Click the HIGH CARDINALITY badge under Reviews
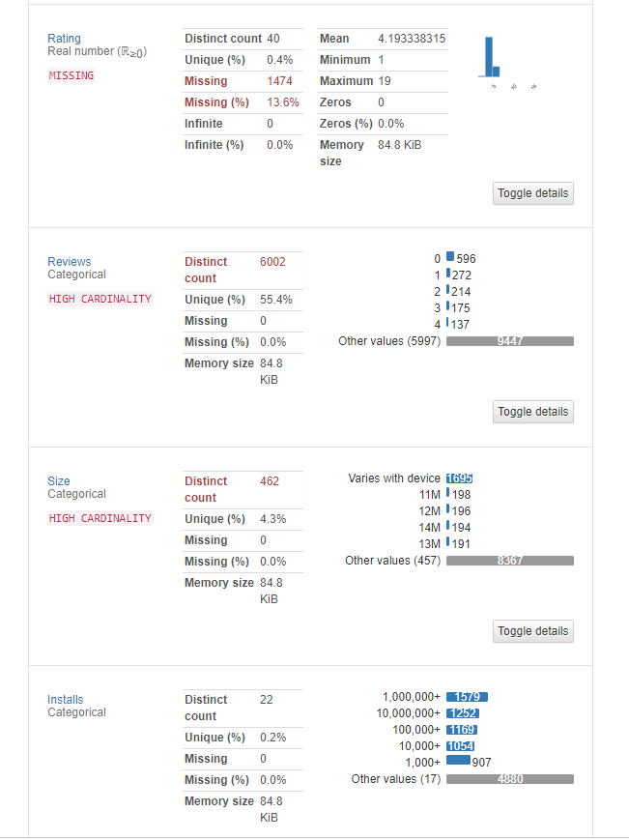The image size is (629, 840). [100, 300]
